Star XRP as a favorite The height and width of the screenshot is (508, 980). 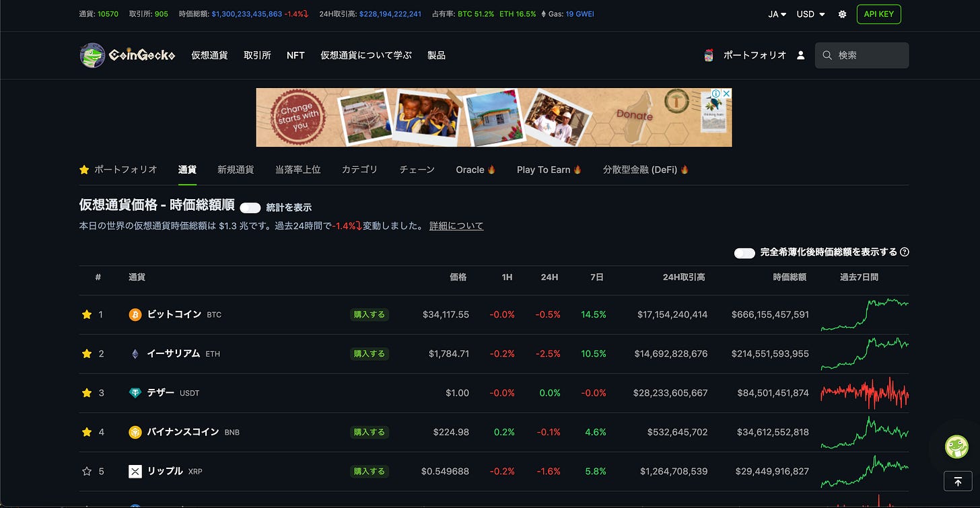point(86,471)
